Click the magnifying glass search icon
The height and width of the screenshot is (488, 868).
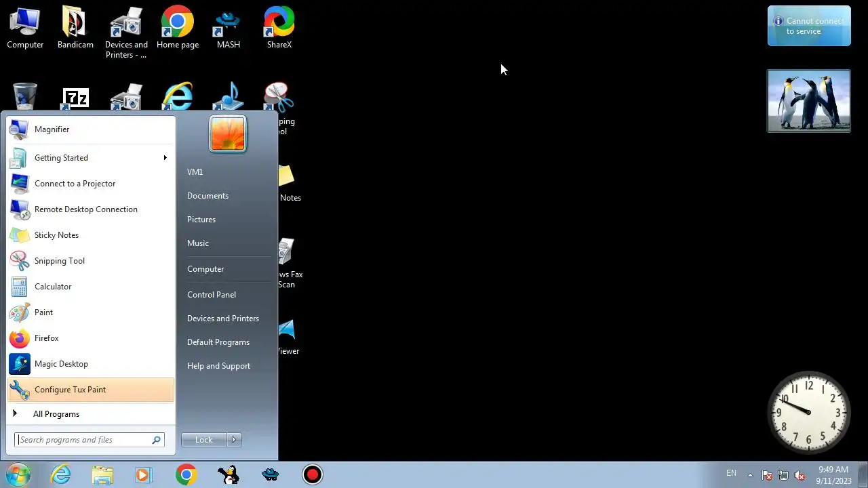pyautogui.click(x=157, y=440)
